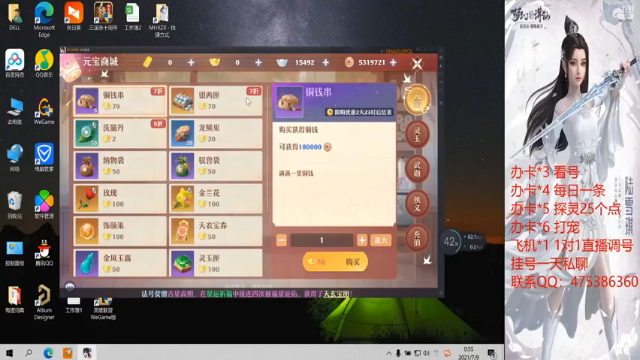
Task: Switch to the 侠义 shop tab
Action: (417, 203)
